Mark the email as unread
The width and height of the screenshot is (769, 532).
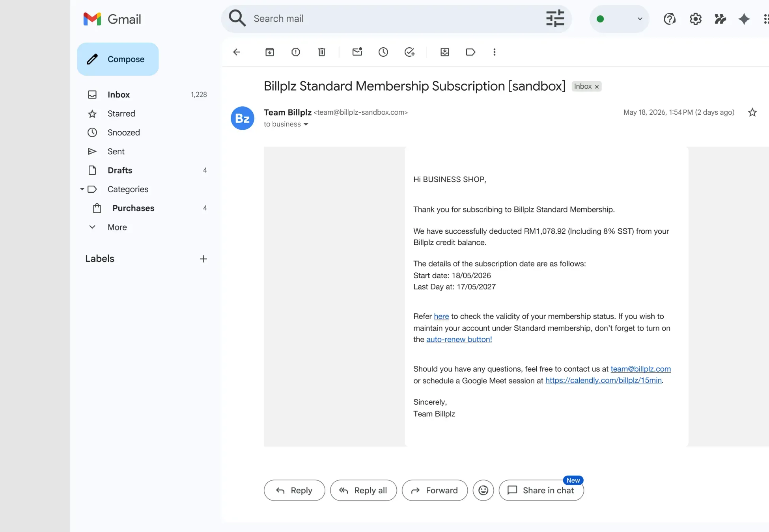tap(357, 52)
